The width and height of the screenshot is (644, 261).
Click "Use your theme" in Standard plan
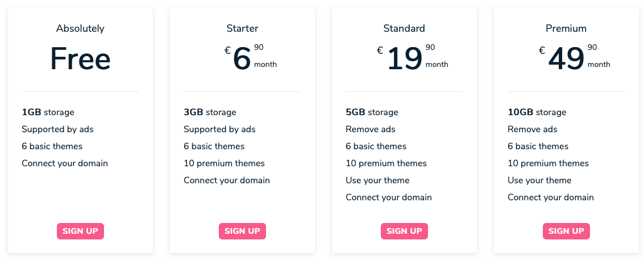(x=377, y=180)
